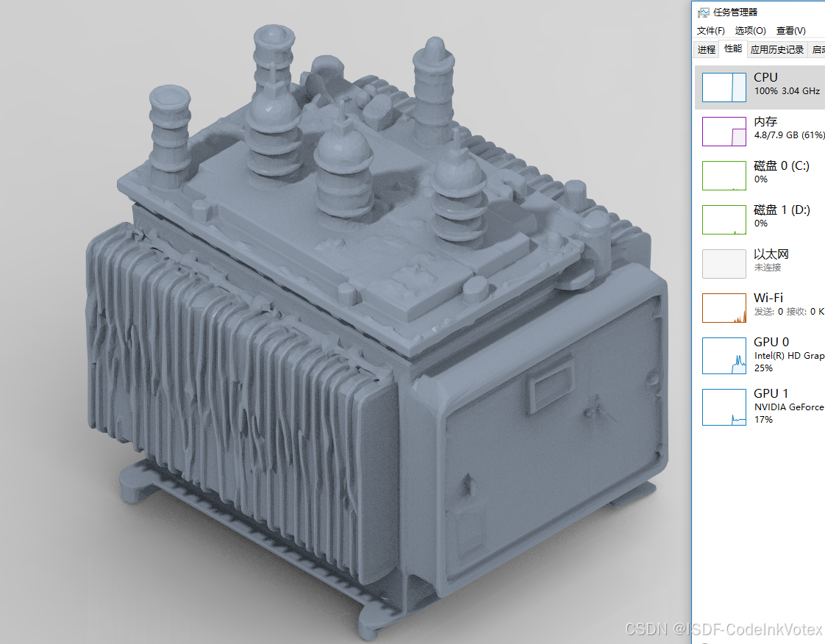The width and height of the screenshot is (825, 644).
Task: Select the 内存 usage graph thumbnail
Action: click(724, 132)
